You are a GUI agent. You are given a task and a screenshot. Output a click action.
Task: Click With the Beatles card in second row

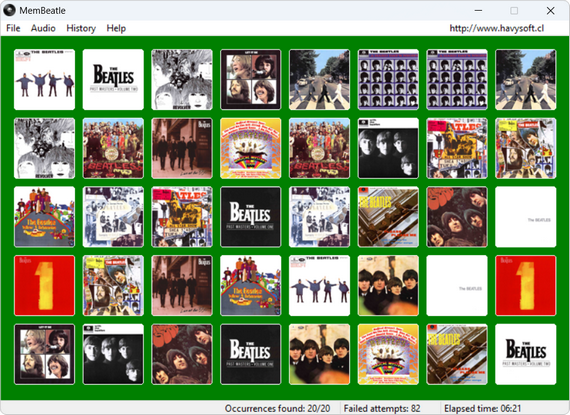(388, 148)
